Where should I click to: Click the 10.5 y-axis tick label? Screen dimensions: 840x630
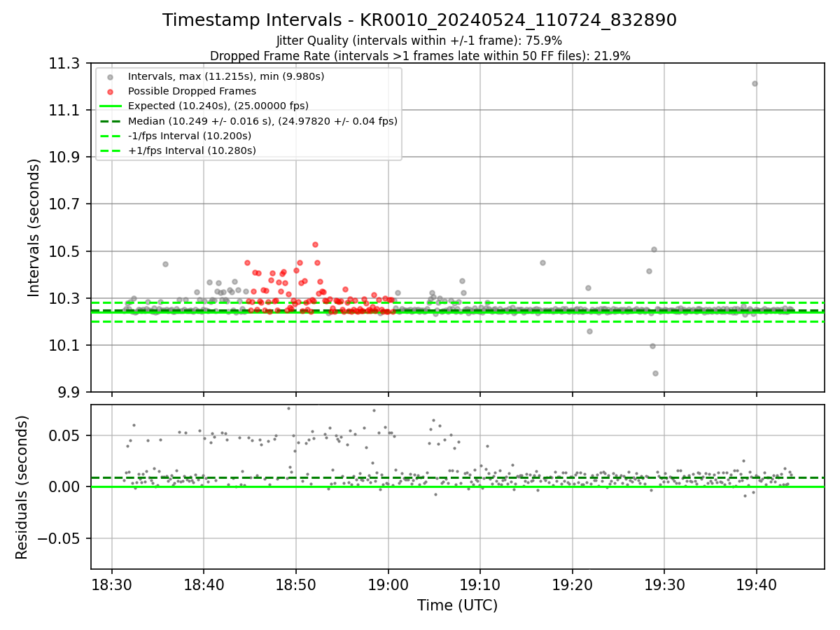[65, 251]
